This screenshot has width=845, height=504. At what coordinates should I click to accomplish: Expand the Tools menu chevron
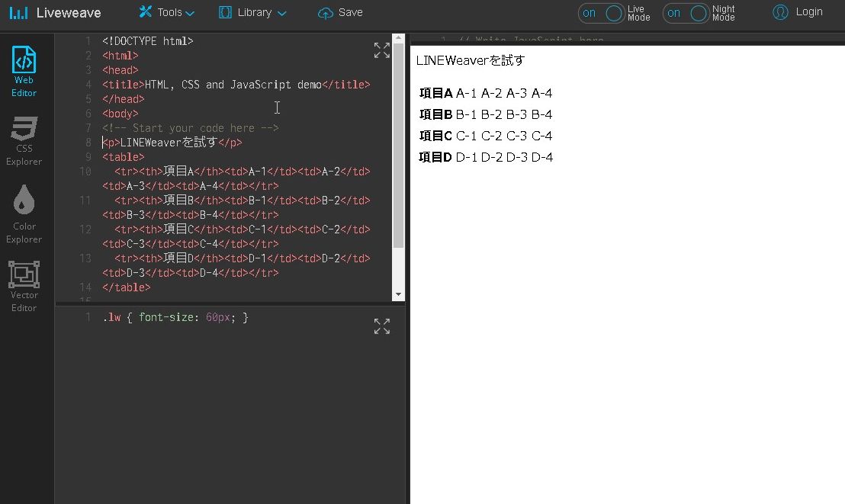pos(191,13)
